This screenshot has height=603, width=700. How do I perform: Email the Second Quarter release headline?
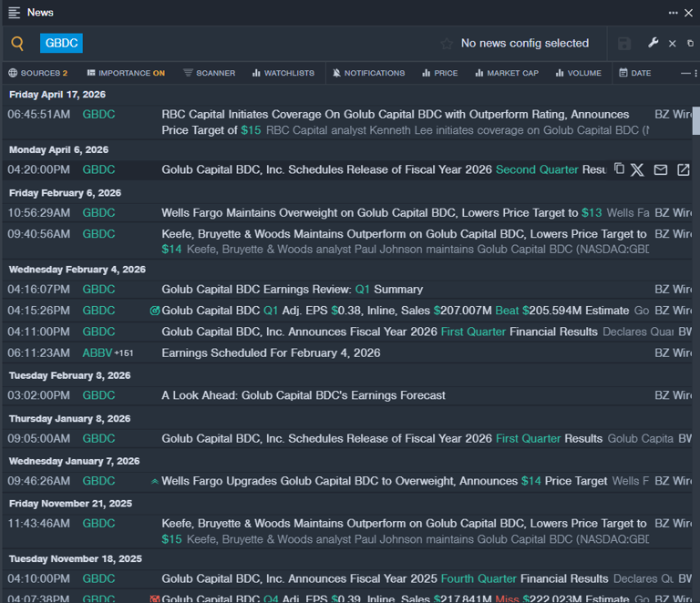click(x=661, y=169)
